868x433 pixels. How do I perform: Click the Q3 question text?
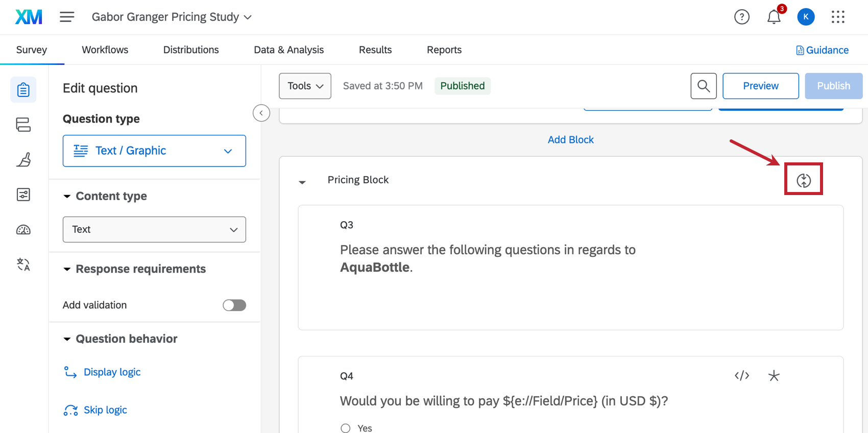[x=487, y=258]
